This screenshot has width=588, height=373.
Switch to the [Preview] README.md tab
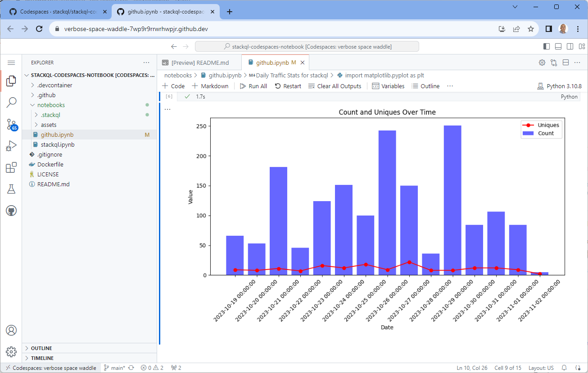pos(200,63)
